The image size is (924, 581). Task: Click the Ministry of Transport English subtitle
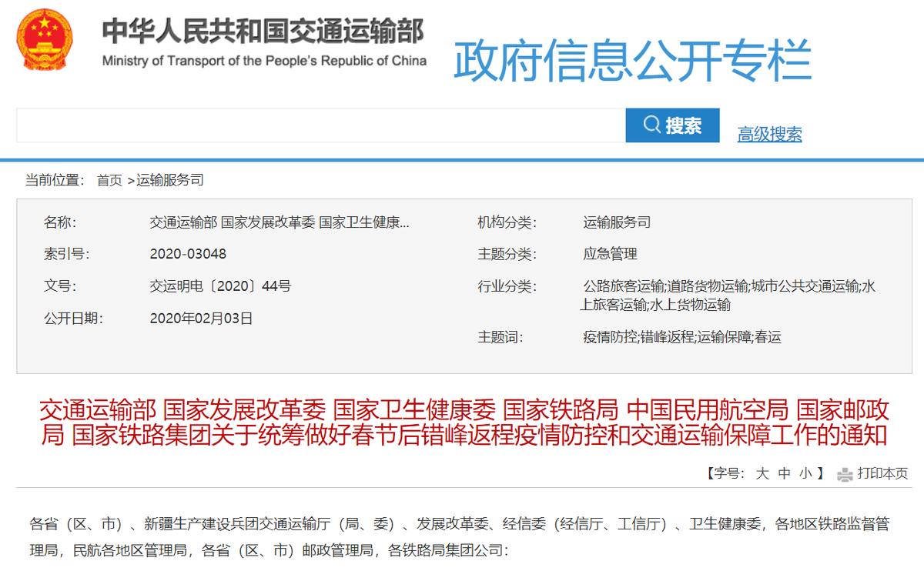click(x=264, y=61)
